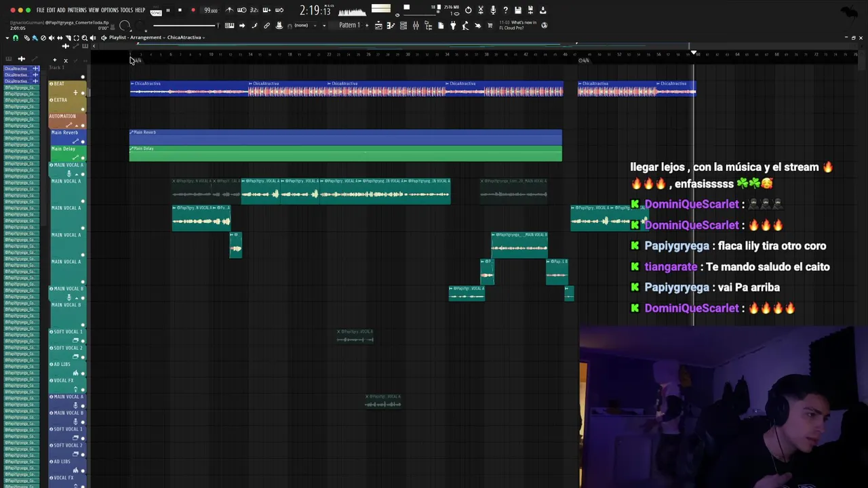Select the first ChicaAtractiva clip on BEAT track
Image resolution: width=868 pixels, height=488 pixels.
coord(189,89)
